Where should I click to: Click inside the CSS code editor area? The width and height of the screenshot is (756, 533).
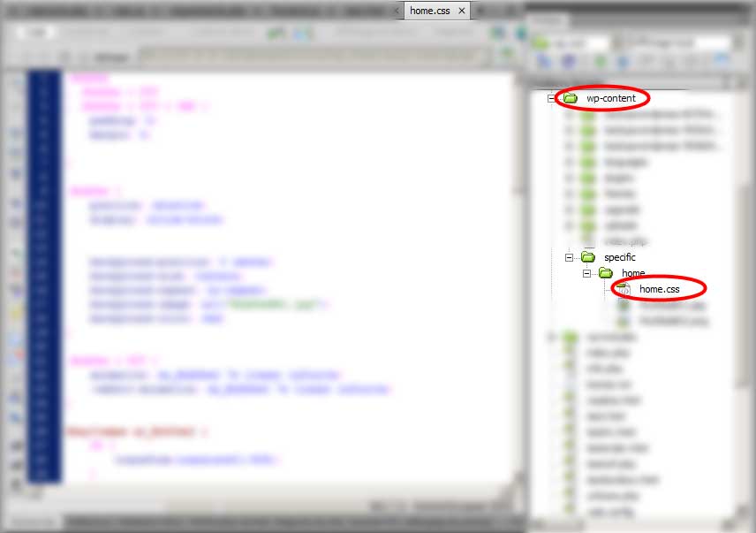(x=288, y=276)
